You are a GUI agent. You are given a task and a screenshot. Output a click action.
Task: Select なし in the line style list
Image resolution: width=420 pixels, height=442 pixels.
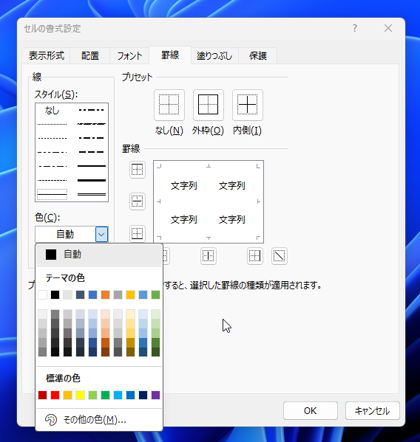52,110
